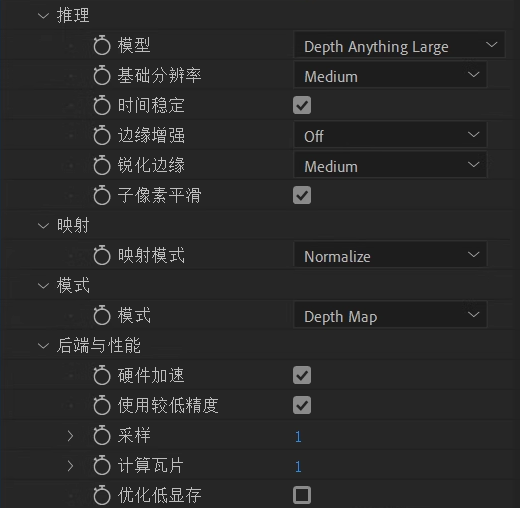Image resolution: width=520 pixels, height=508 pixels.
Task: Expand the 采样 property arrow
Action: coord(70,436)
